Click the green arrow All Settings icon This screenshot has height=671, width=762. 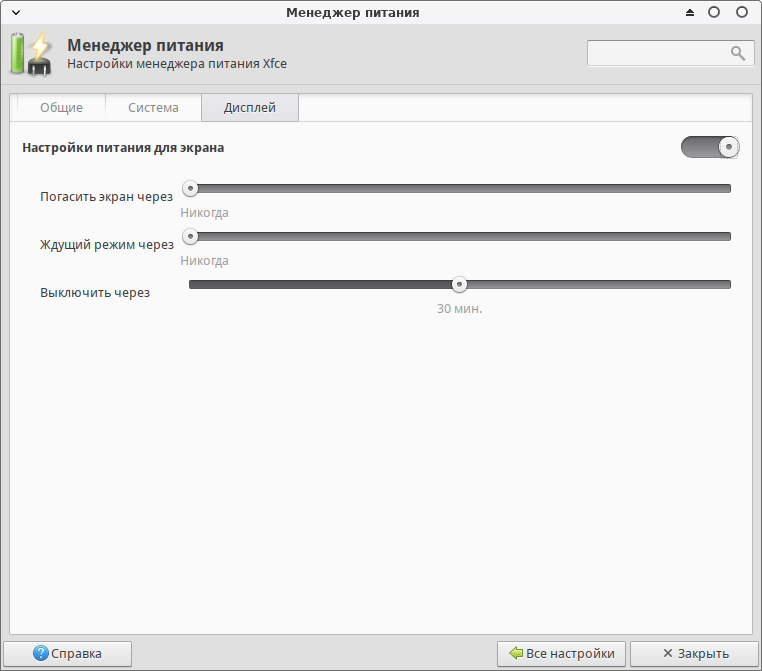coord(516,653)
